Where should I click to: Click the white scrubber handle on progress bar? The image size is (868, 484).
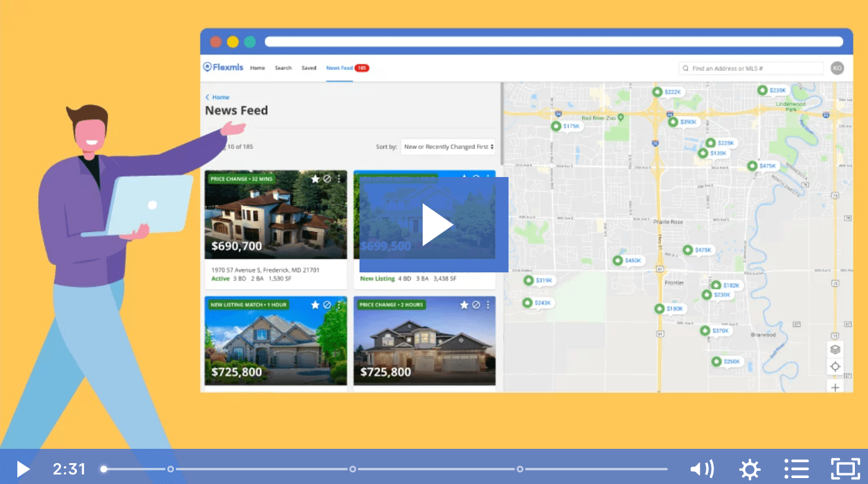tap(104, 469)
